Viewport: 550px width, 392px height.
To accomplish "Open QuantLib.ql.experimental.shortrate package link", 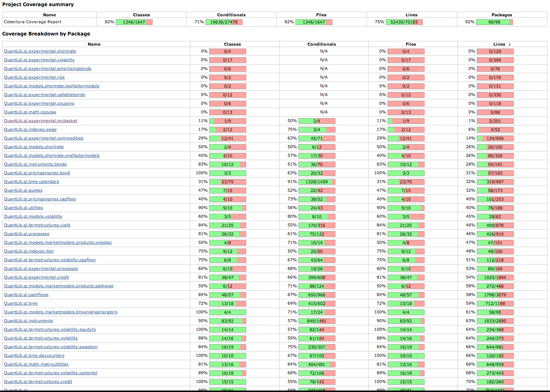I will 40,51.
